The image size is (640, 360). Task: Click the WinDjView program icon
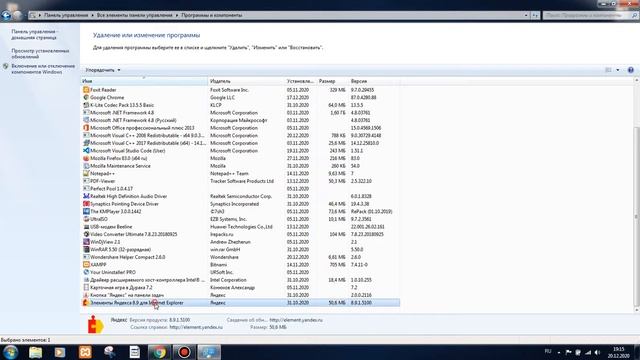(x=86, y=242)
